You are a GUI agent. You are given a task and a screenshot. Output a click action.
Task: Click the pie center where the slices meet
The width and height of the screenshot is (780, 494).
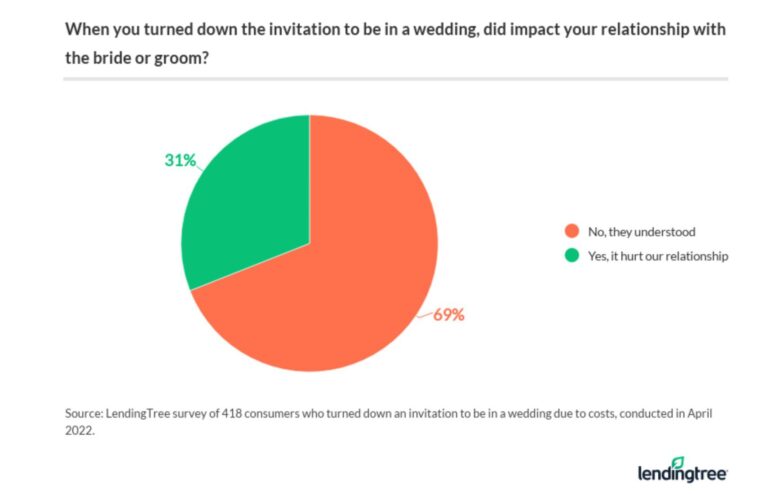309,243
